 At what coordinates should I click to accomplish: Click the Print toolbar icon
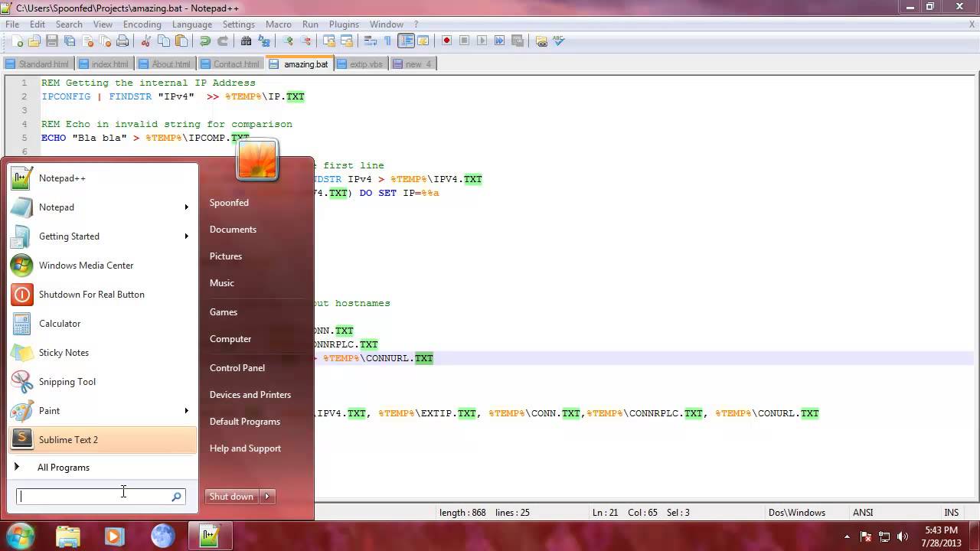[122, 41]
